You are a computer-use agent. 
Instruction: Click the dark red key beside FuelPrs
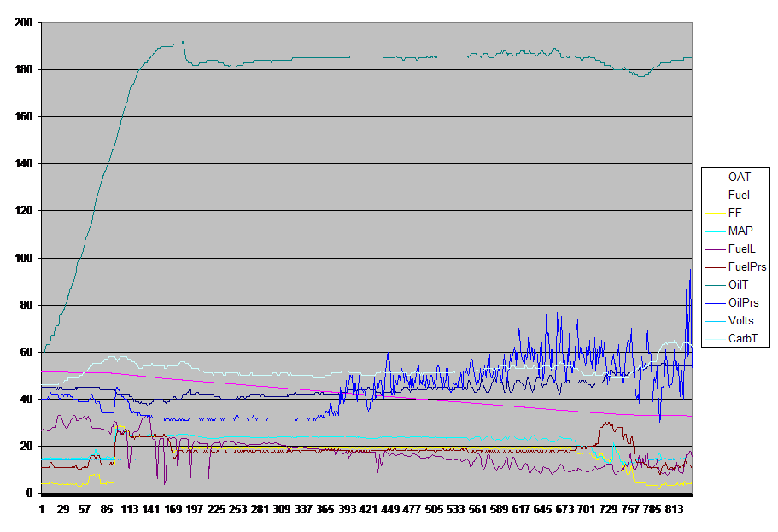tap(714, 266)
